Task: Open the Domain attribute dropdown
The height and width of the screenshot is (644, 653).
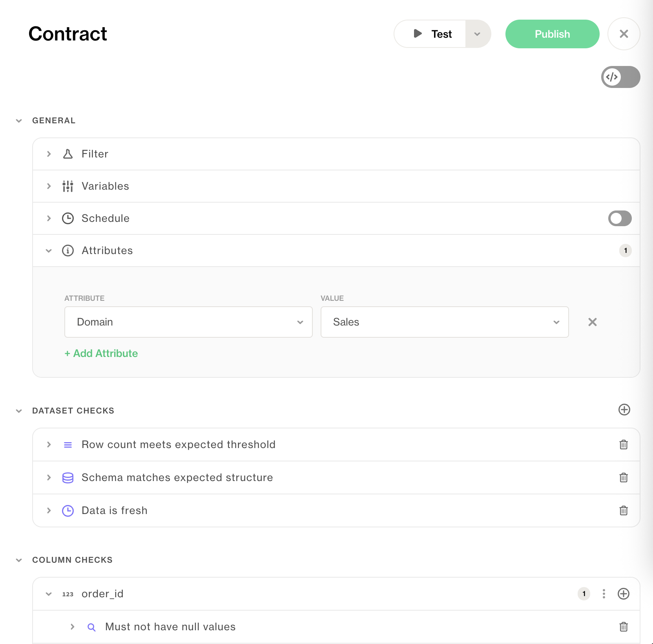Action: [x=188, y=322]
